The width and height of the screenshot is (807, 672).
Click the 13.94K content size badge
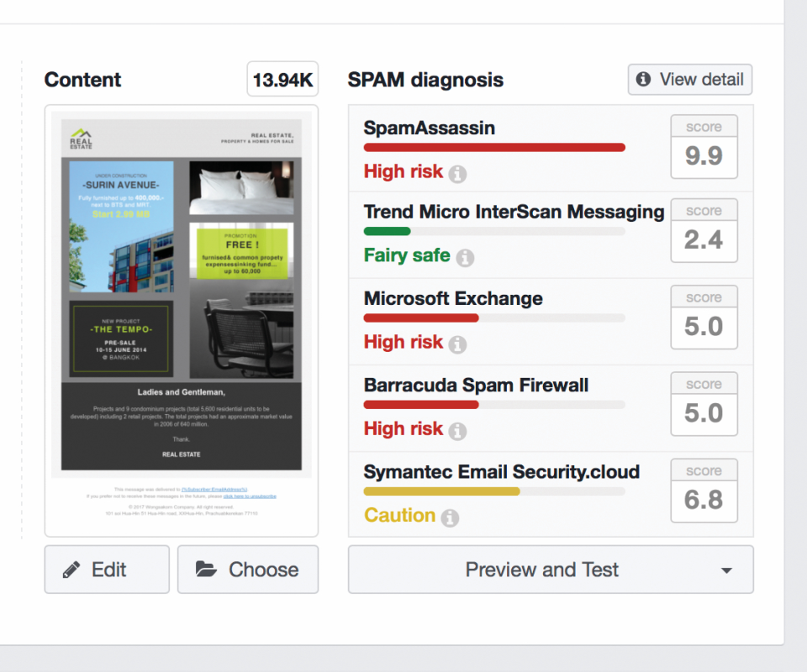point(282,79)
